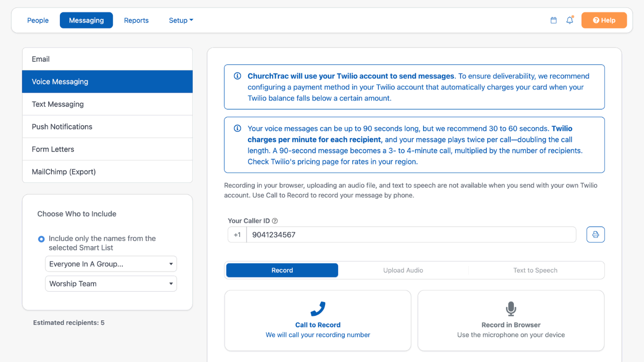This screenshot has width=644, height=362.
Task: Open Email in the sidebar
Action: click(x=107, y=59)
